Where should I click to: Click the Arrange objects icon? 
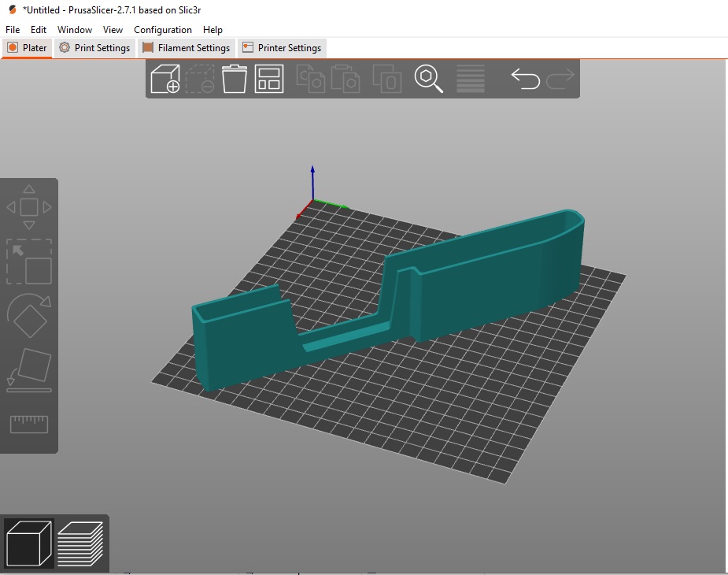point(269,80)
